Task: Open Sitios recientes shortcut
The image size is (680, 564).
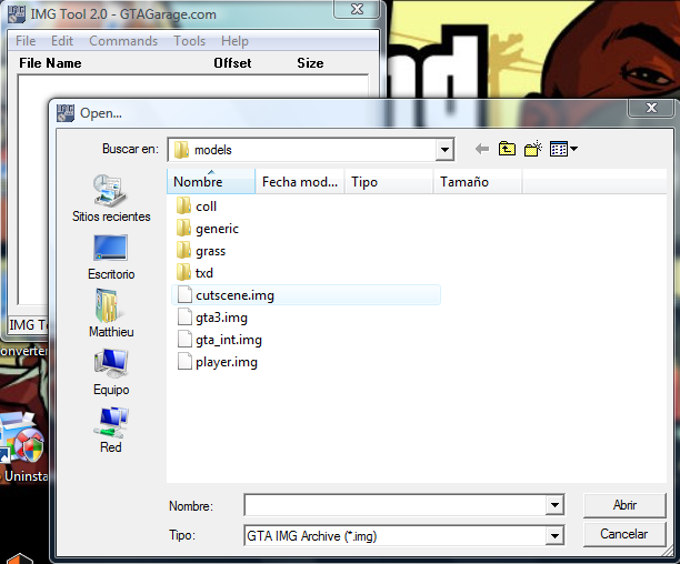Action: 111,198
